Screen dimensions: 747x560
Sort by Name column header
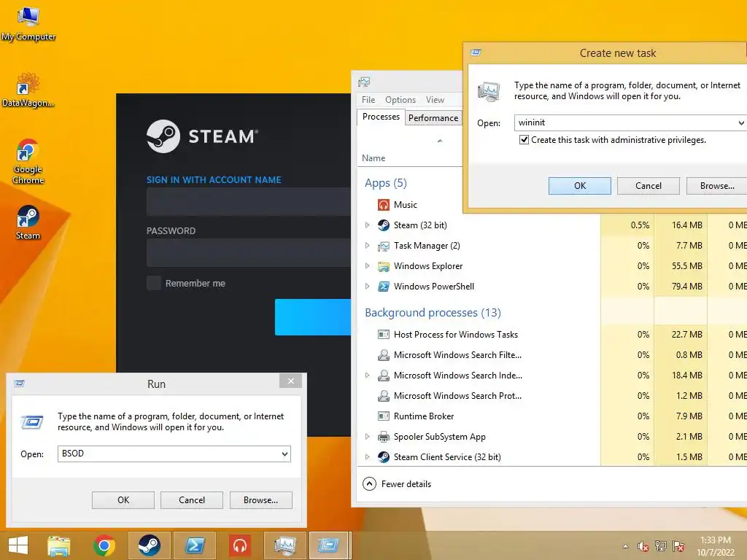tap(373, 158)
